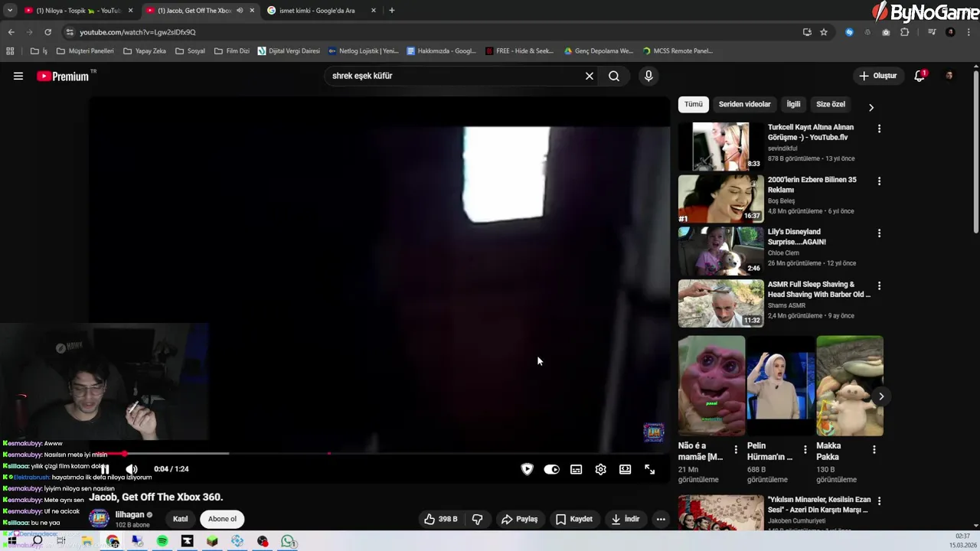Open lilhagan channel avatar

(100, 519)
